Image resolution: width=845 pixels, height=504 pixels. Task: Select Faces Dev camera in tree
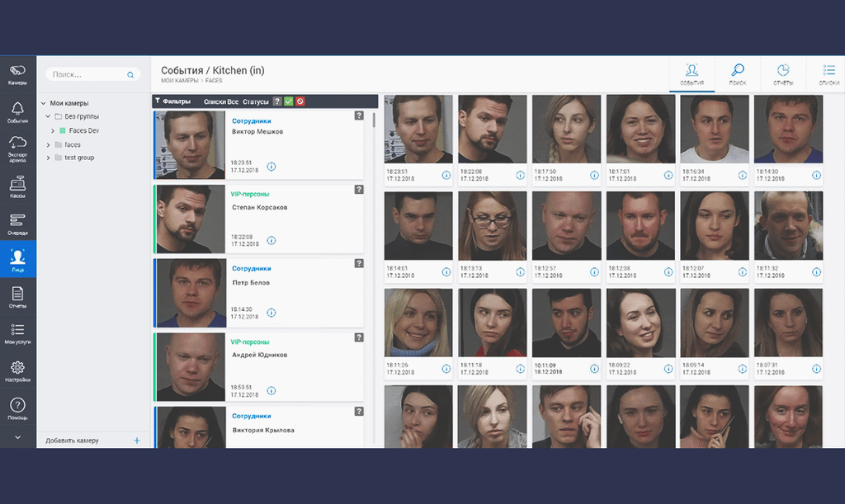[83, 130]
